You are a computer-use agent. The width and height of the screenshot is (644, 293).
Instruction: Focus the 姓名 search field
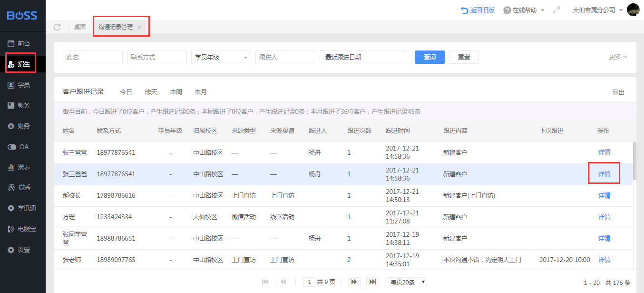pos(93,57)
